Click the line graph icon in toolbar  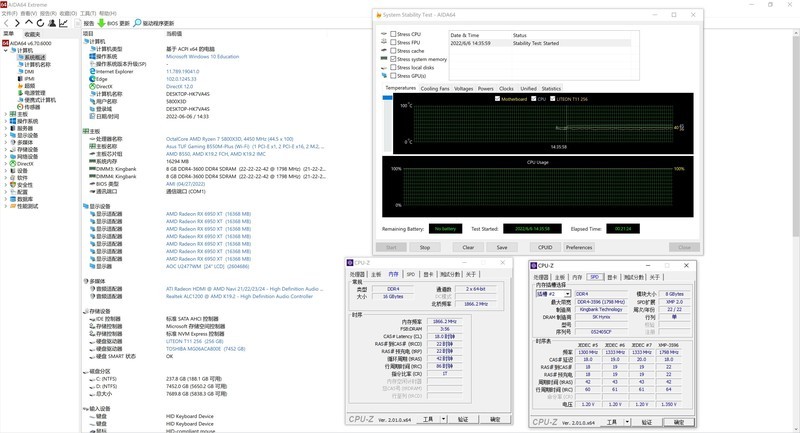click(64, 22)
